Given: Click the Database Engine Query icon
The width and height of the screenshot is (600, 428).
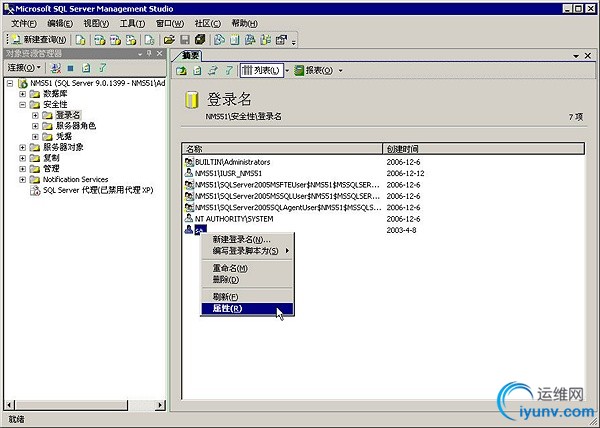Looking at the screenshot, I should coord(80,39).
